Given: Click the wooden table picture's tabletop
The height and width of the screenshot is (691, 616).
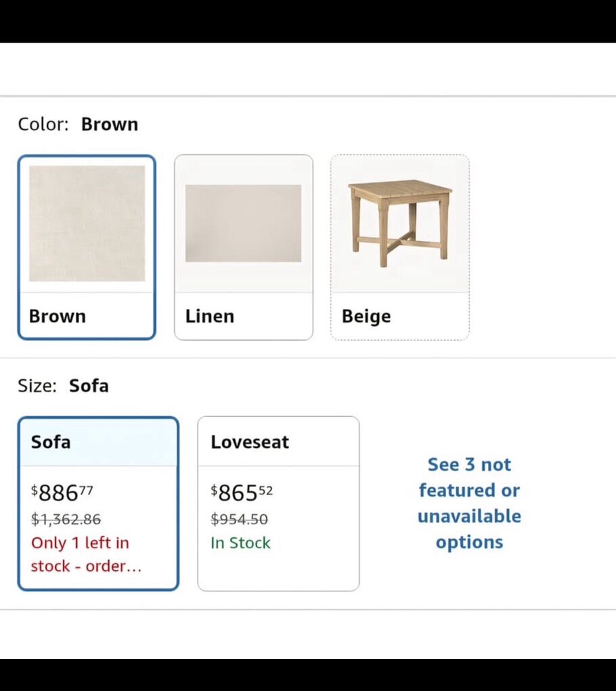Looking at the screenshot, I should tap(401, 189).
